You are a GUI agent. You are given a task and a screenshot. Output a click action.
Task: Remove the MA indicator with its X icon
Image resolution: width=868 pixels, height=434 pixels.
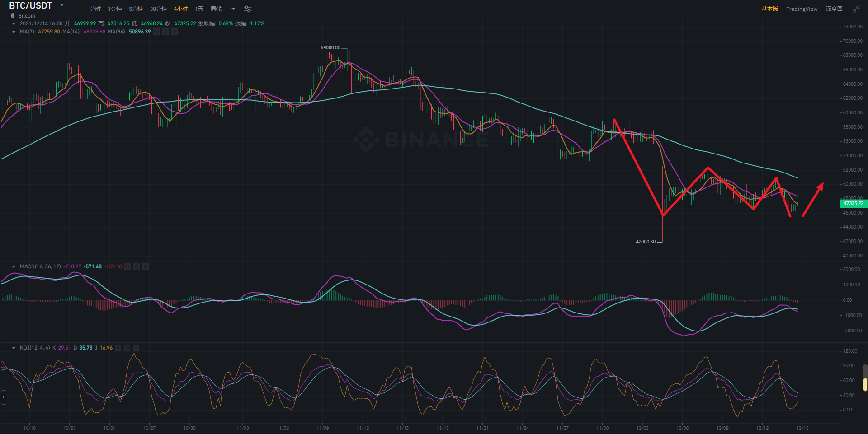[x=175, y=32]
